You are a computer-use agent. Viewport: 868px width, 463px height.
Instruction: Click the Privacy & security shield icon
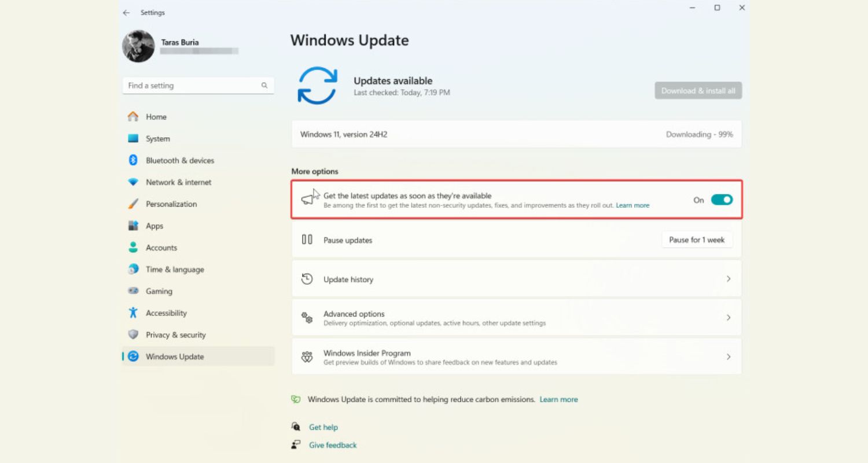(133, 335)
